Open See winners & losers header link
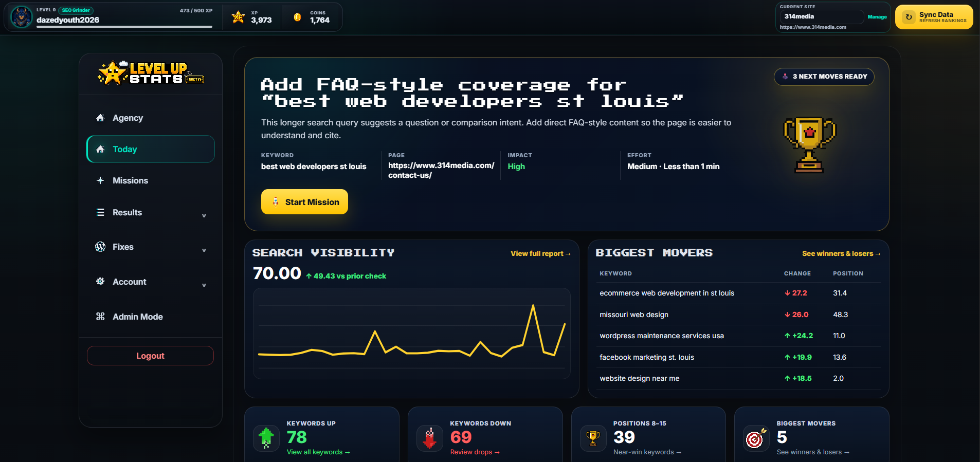The width and height of the screenshot is (980, 462). 841,253
